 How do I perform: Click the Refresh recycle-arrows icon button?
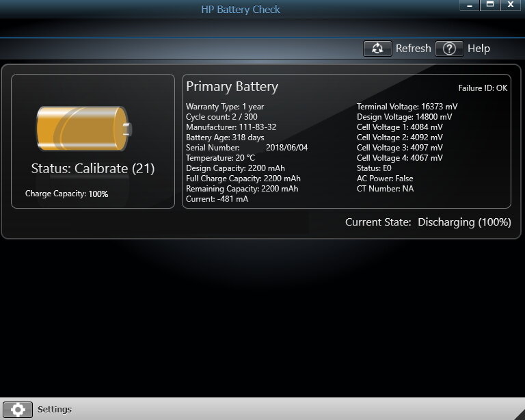point(377,49)
